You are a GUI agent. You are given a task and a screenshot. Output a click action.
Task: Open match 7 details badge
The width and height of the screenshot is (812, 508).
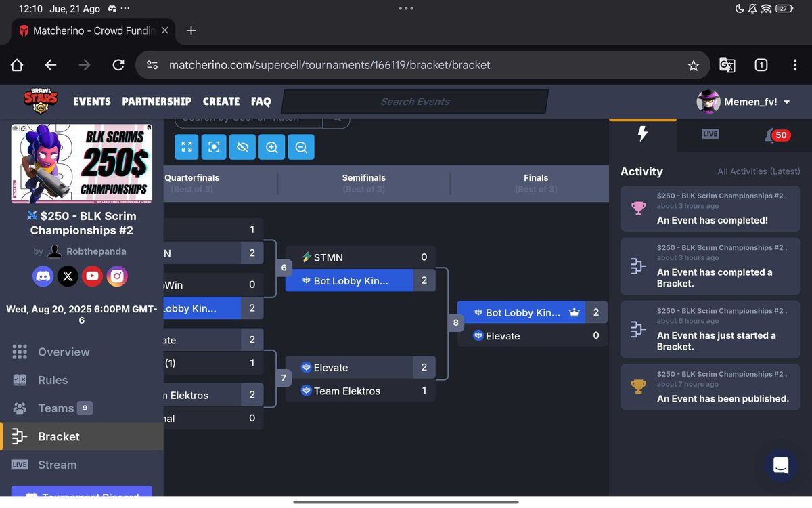point(284,378)
